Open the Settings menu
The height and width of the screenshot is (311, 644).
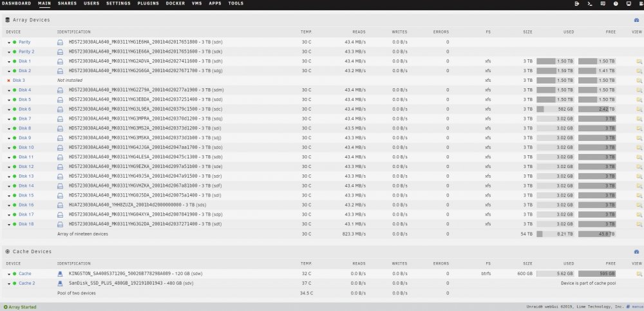(118, 3)
